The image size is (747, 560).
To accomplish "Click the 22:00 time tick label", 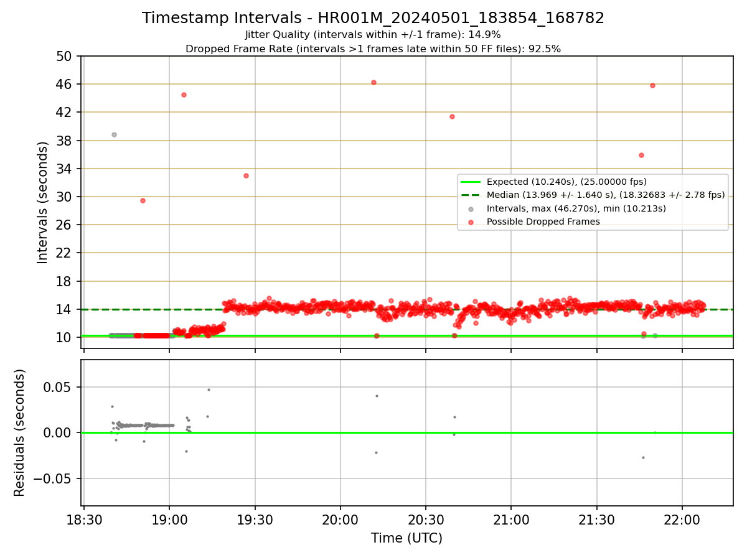I will click(x=682, y=519).
